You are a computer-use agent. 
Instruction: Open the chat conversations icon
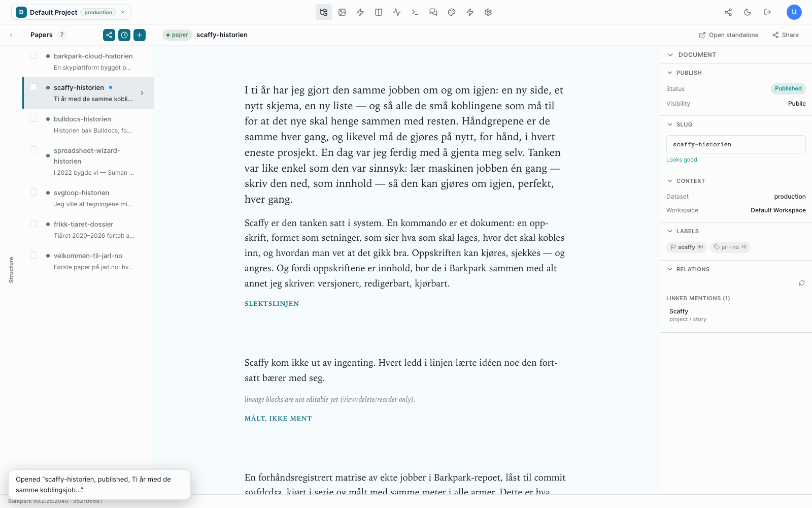point(433,12)
